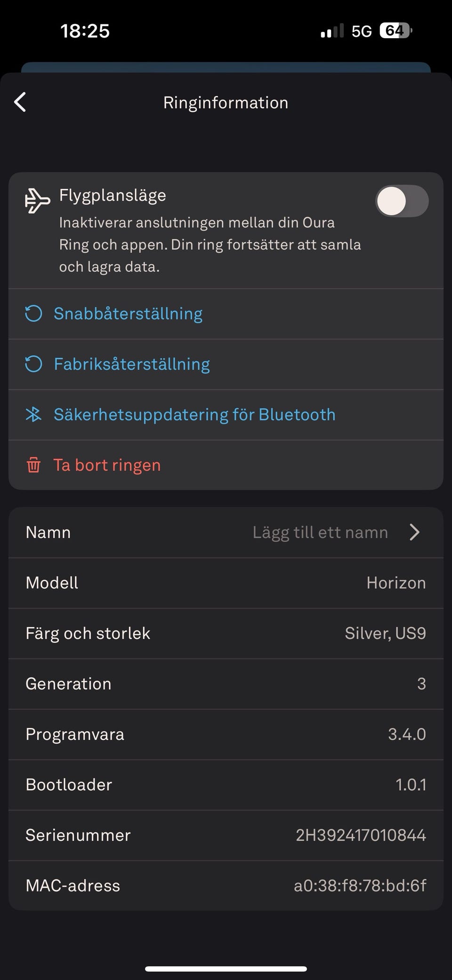Select Fabriksåterställning option
Screen dimensions: 452x980
(x=132, y=364)
